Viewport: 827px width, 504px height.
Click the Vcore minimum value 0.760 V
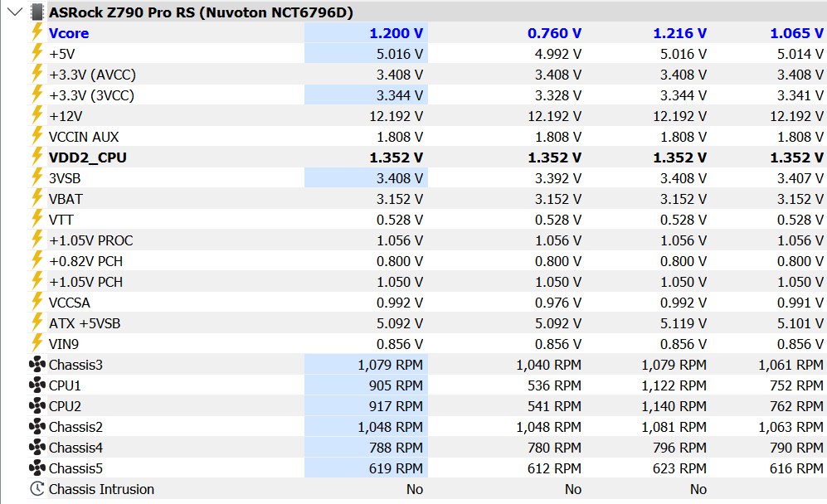click(x=554, y=33)
